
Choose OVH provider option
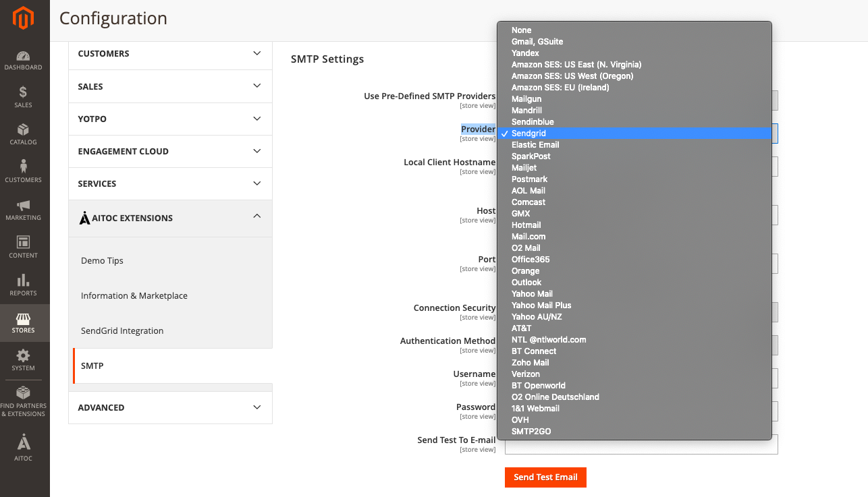pyautogui.click(x=634, y=420)
